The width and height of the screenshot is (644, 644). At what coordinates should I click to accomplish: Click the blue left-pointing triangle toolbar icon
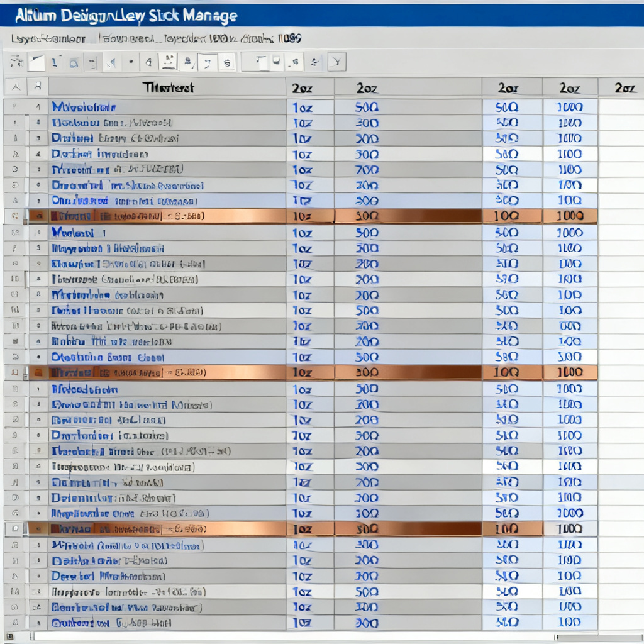click(x=111, y=63)
